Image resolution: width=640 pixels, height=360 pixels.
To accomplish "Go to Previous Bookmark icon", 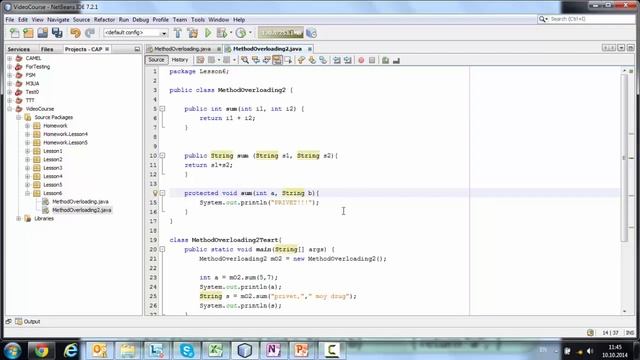I will 301,60.
